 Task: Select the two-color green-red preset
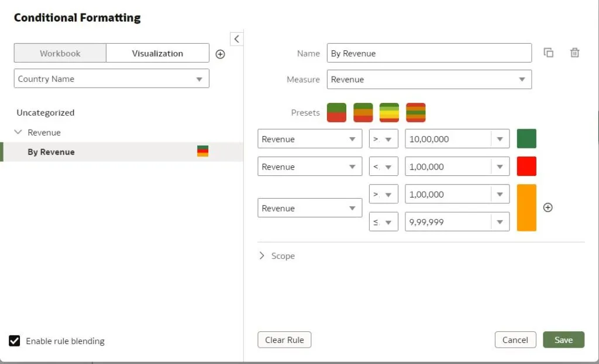[336, 113]
